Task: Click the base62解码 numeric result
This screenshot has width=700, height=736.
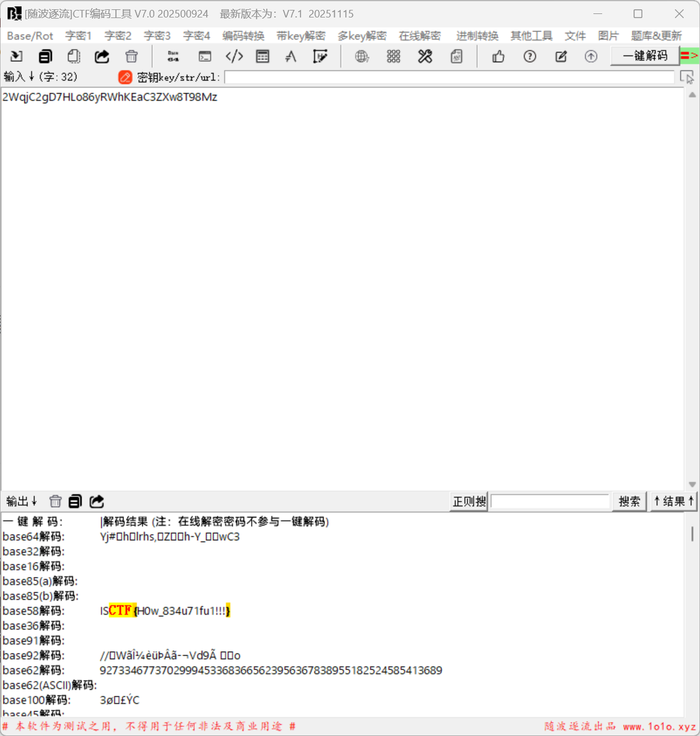Action: 271,670
